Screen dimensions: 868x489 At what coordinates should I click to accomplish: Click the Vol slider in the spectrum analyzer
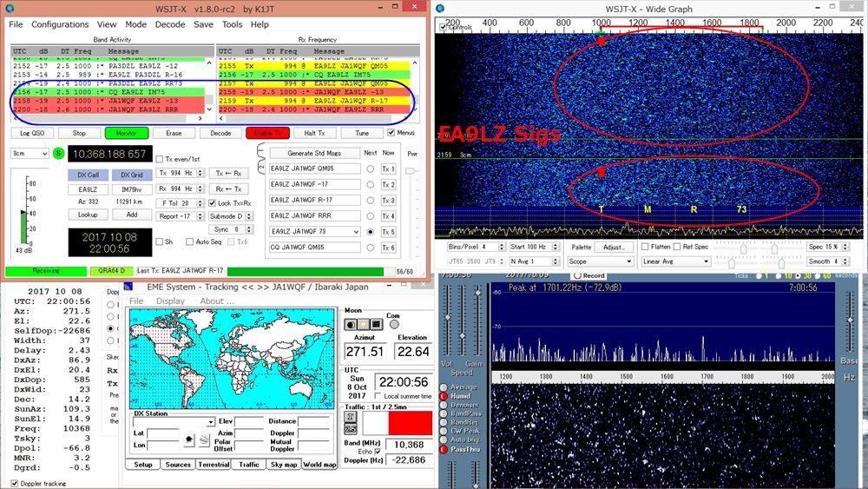pyautogui.click(x=447, y=317)
